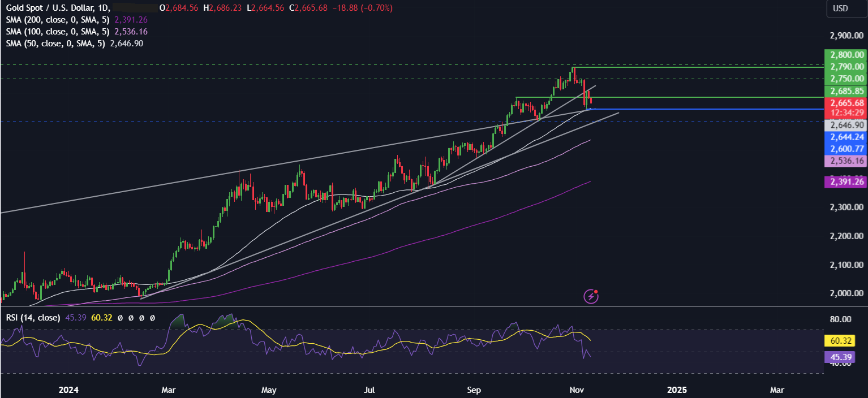Click the 2024 label on time axis
Screen dimensions: 868x398
click(68, 390)
